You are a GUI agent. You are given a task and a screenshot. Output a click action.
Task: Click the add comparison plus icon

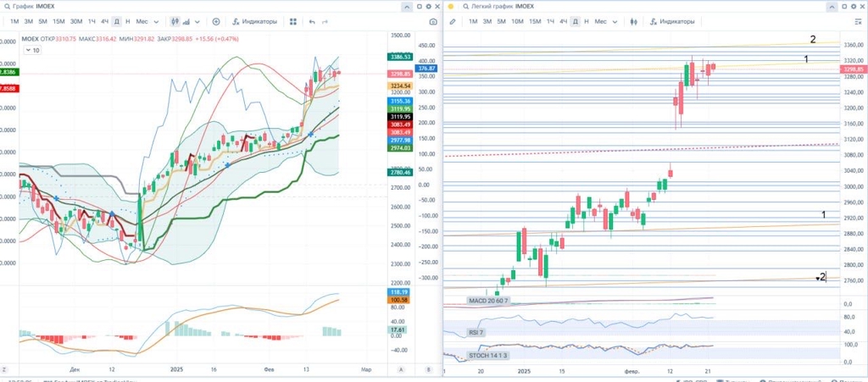(x=216, y=21)
